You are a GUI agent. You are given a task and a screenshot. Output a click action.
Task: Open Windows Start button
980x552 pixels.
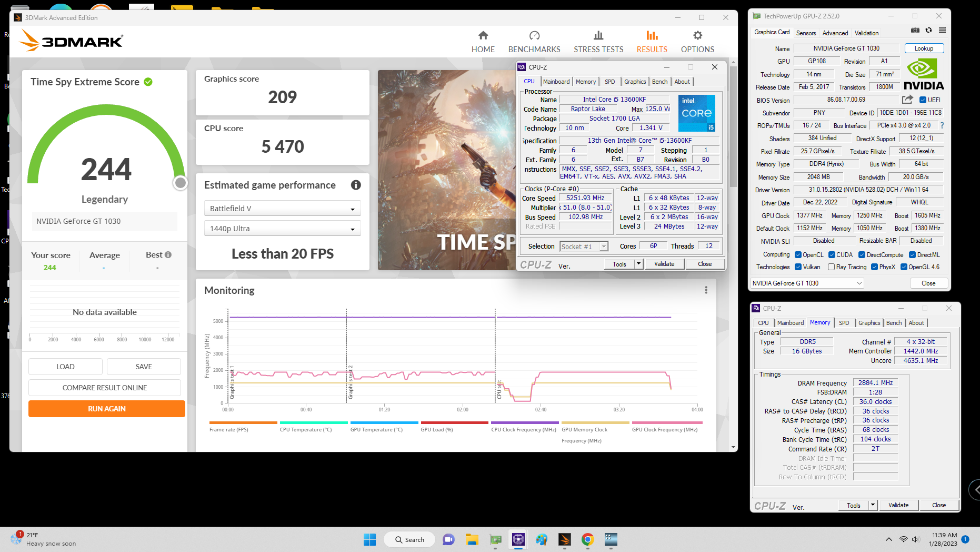[369, 539]
